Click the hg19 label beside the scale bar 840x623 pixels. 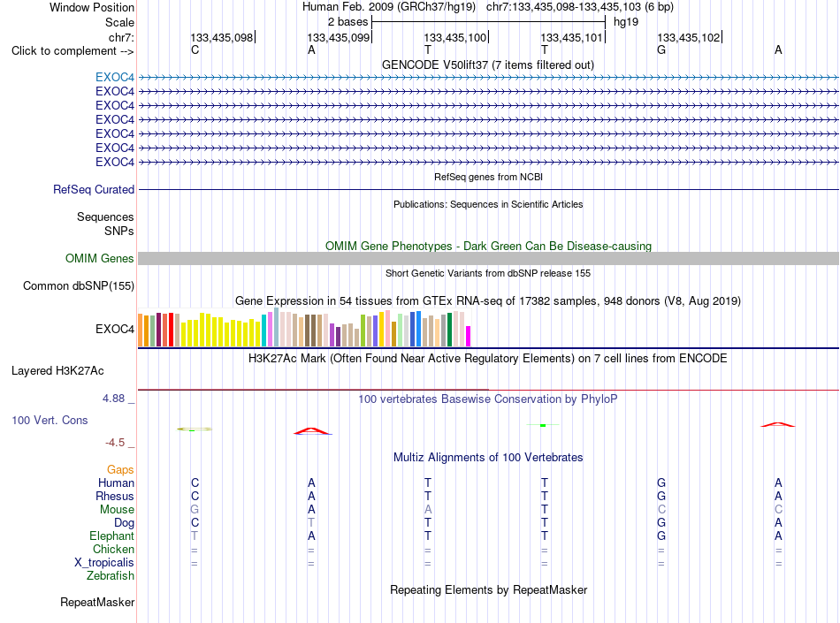point(626,22)
